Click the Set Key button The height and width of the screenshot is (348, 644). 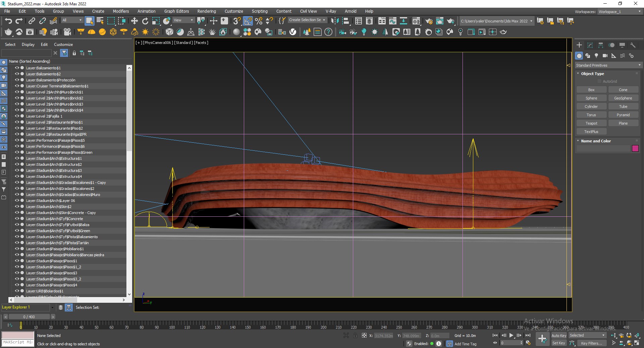(x=559, y=343)
